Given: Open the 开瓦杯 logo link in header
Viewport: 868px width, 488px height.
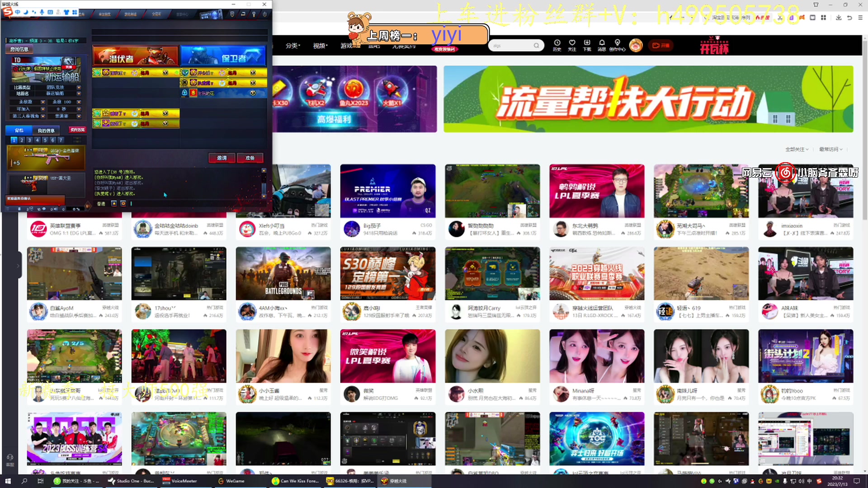Looking at the screenshot, I should [714, 46].
